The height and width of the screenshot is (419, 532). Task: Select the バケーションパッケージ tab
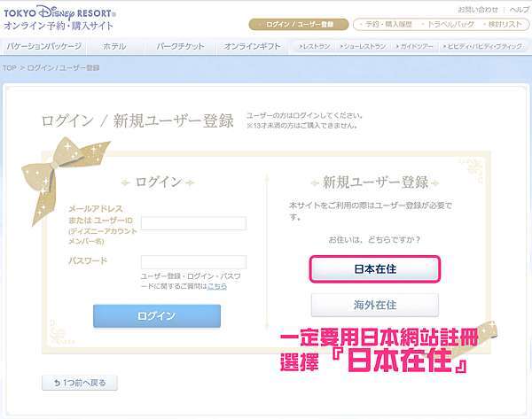click(44, 46)
